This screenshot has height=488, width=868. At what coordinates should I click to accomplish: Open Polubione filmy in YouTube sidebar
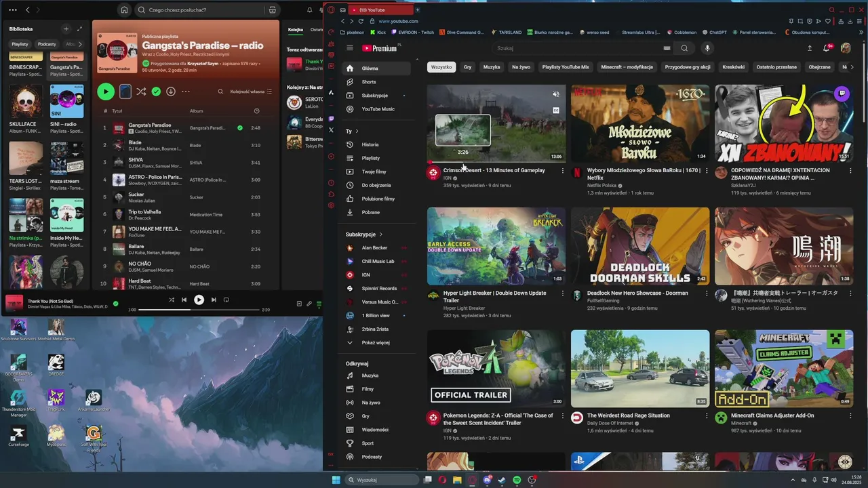pyautogui.click(x=377, y=199)
